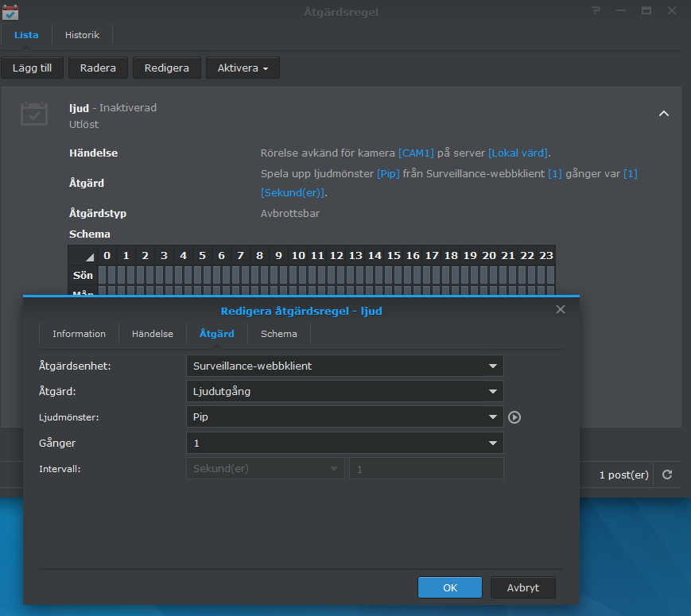Click the calendar rule icon for ljud
This screenshot has width=691, height=616.
[34, 114]
